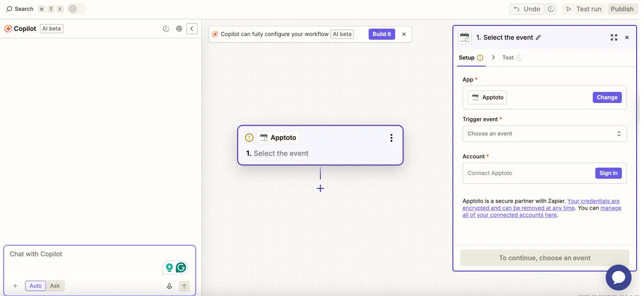Toggle the Grammarly suggestions lightbulb
This screenshot has height=296, width=644.
click(x=169, y=267)
